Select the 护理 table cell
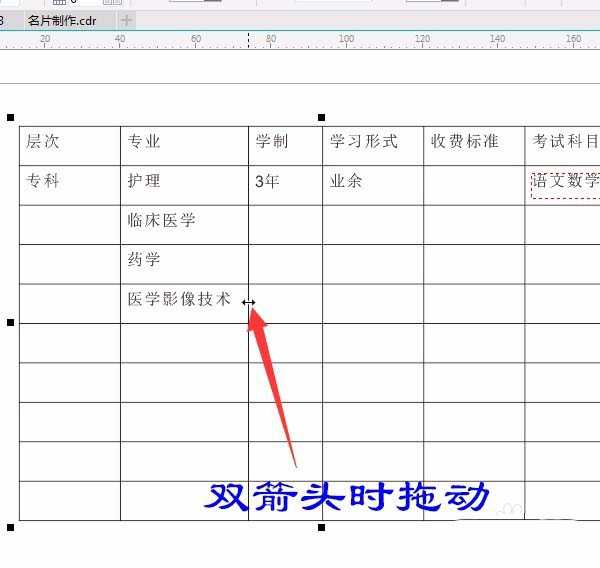The image size is (600, 568). click(x=184, y=185)
